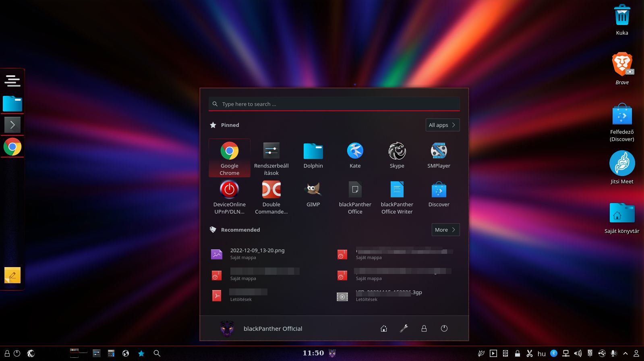The width and height of the screenshot is (644, 361).
Task: Click the microphone tray icon
Action: tap(613, 353)
